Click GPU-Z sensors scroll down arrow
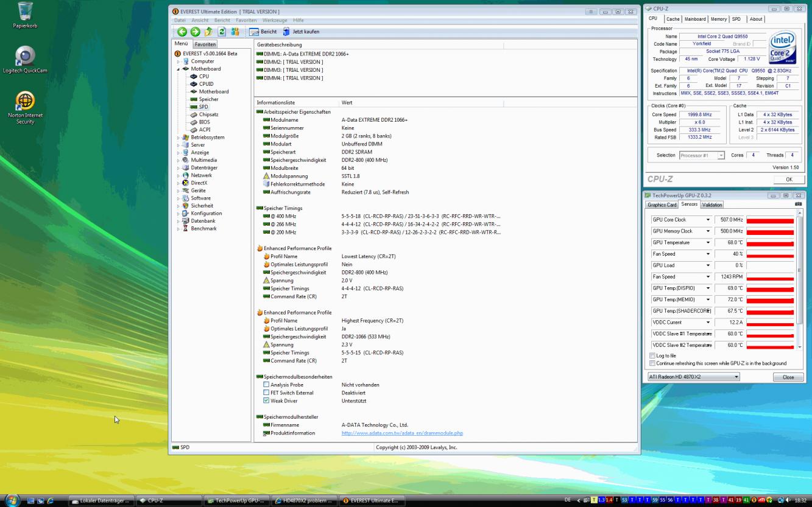 click(x=800, y=346)
